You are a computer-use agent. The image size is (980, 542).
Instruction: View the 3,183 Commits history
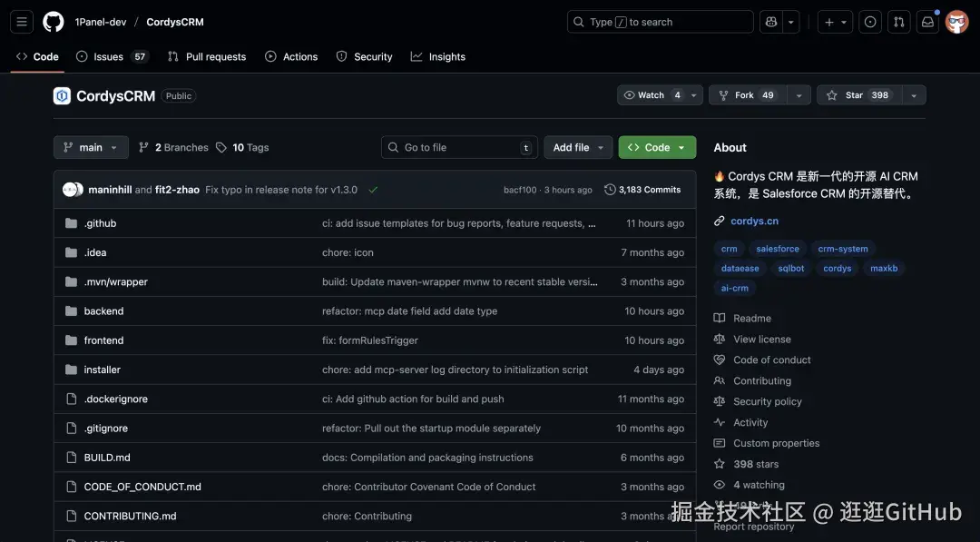click(x=642, y=190)
